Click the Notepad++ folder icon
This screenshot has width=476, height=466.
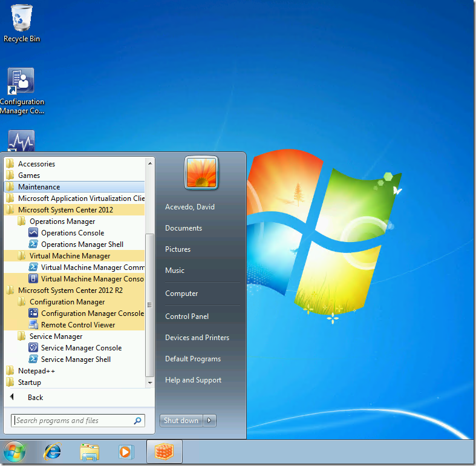coord(10,371)
